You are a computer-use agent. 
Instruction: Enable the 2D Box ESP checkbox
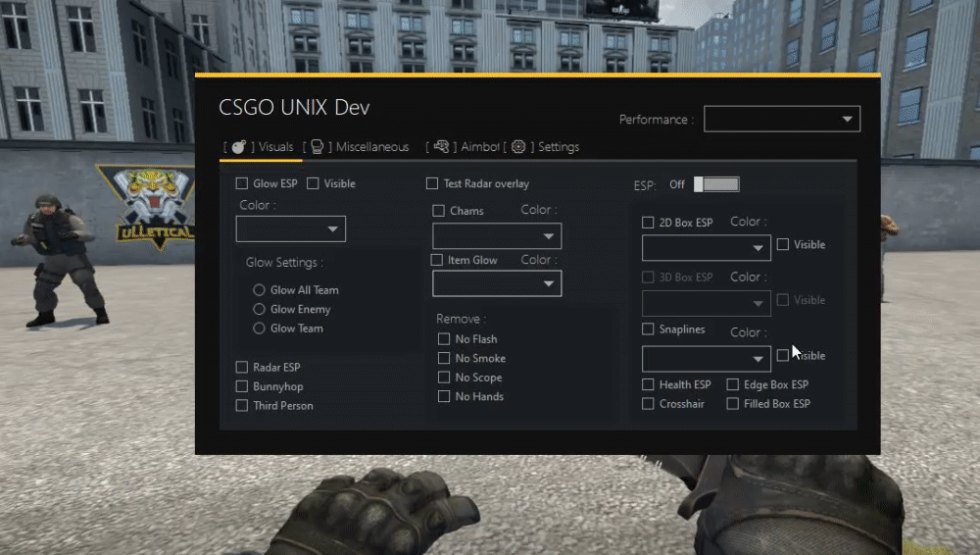[x=648, y=223]
